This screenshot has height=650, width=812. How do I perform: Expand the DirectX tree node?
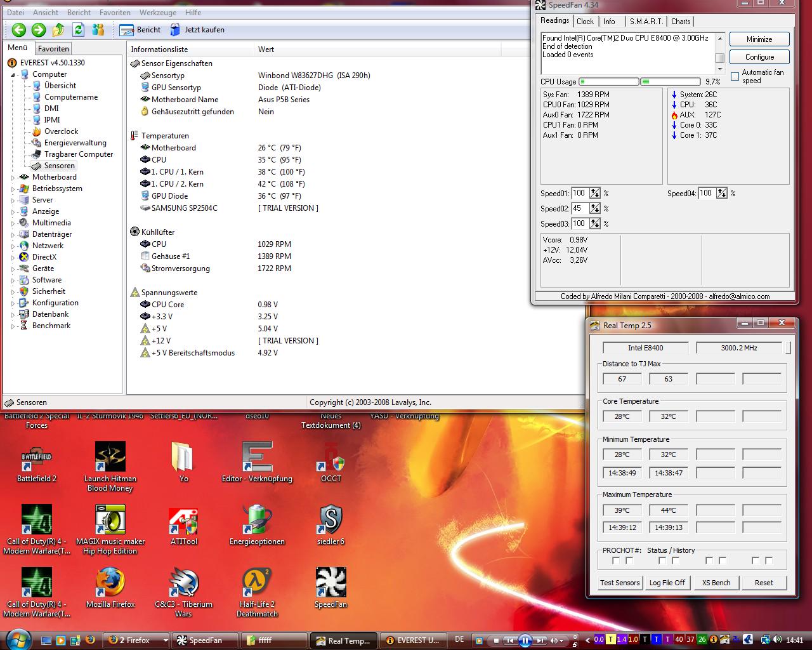tap(13, 258)
